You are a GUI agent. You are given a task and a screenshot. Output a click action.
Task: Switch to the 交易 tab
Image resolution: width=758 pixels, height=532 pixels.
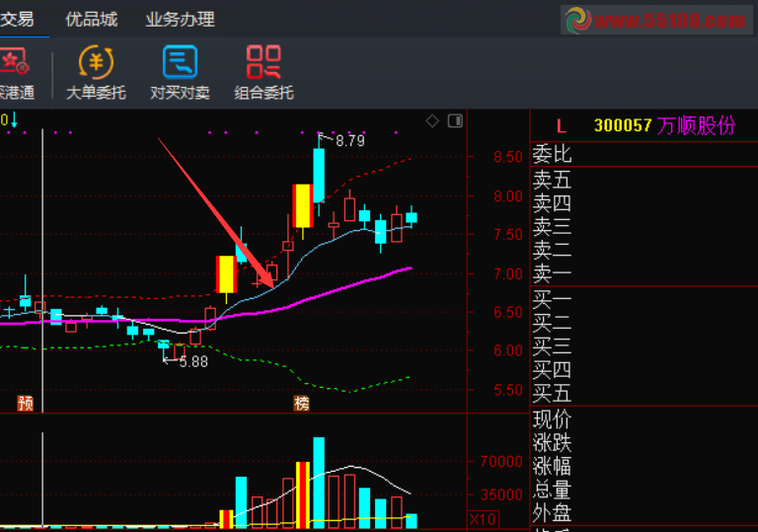(17, 20)
